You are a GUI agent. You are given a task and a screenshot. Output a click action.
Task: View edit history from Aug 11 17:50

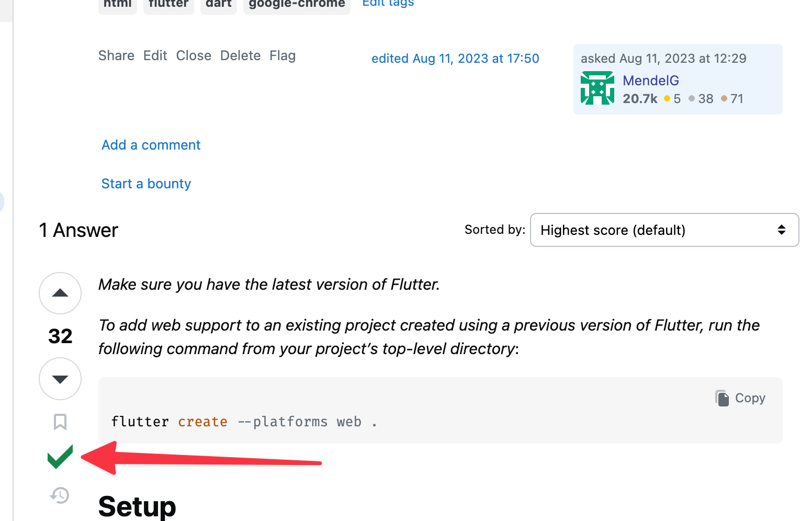click(455, 59)
